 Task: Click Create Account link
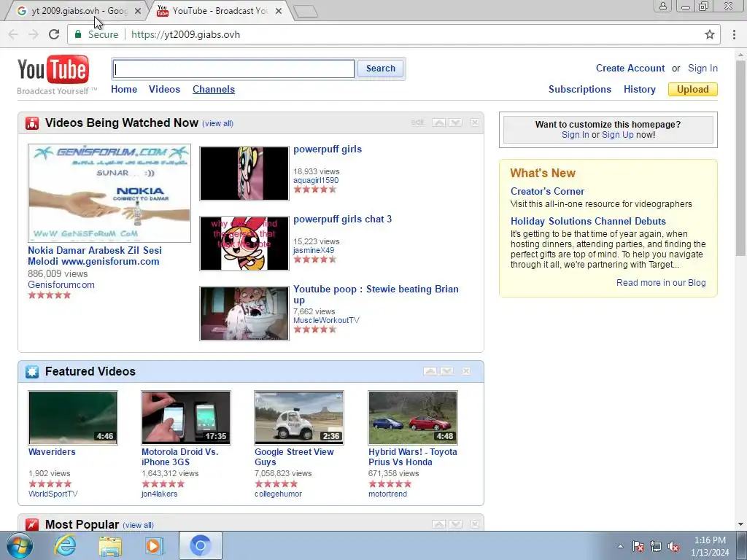click(x=630, y=68)
